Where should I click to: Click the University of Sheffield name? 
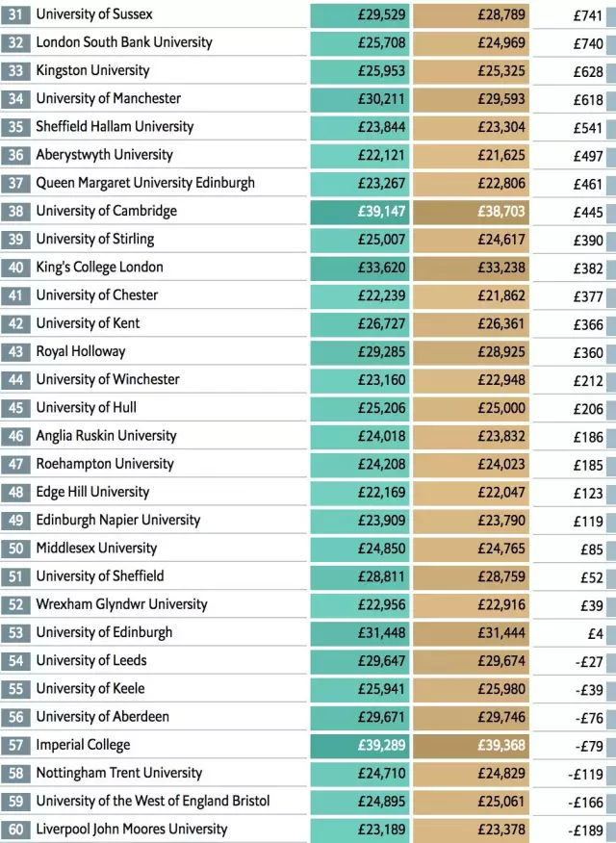click(x=100, y=576)
